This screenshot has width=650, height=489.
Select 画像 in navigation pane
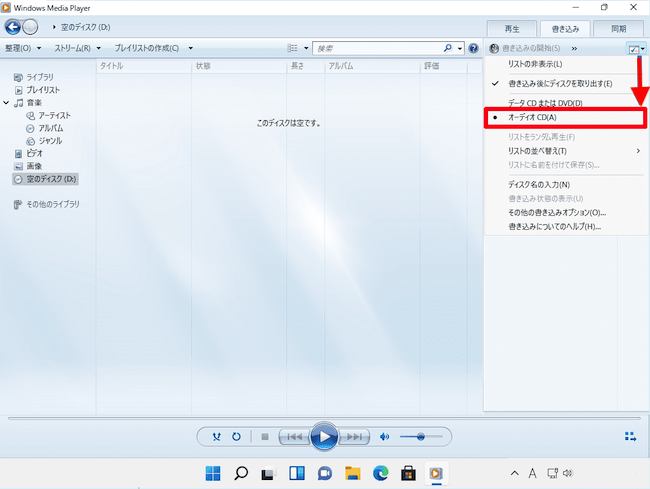point(28,166)
